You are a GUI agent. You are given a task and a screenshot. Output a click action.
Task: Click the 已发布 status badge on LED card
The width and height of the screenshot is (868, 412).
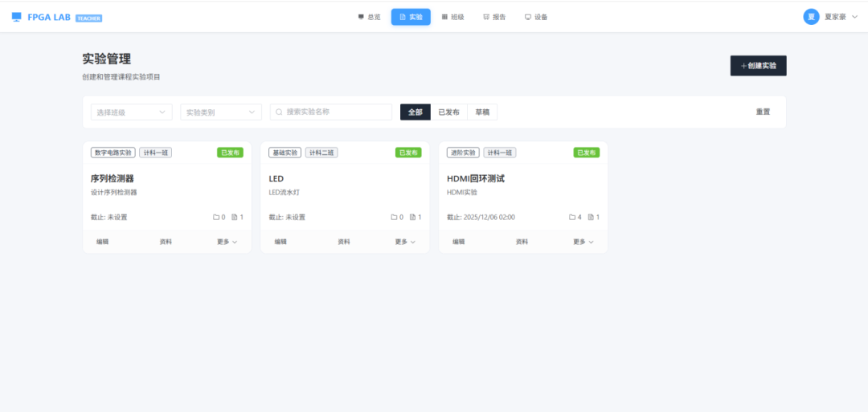(407, 153)
